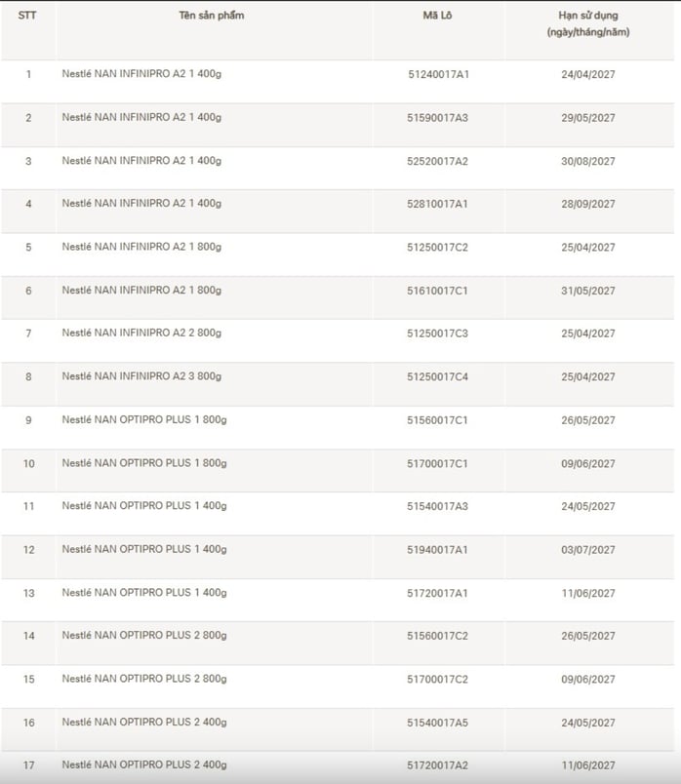Select batch code 52520017A2
The width and height of the screenshot is (681, 784).
pyautogui.click(x=438, y=161)
